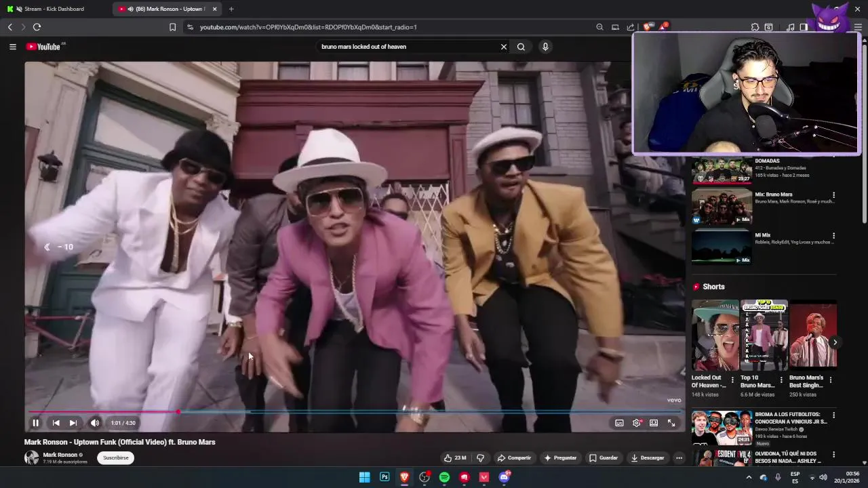The image size is (868, 488).
Task: Open options for Mix: Bruno Mars
Action: 833,195
